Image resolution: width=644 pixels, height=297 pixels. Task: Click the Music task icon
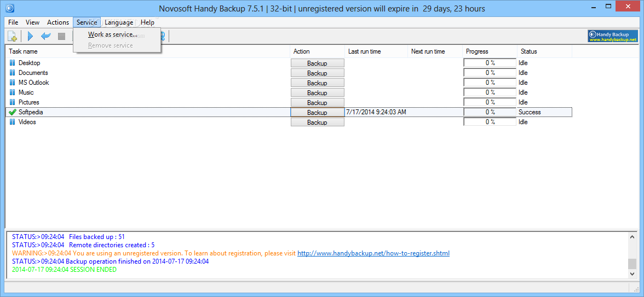(12, 92)
